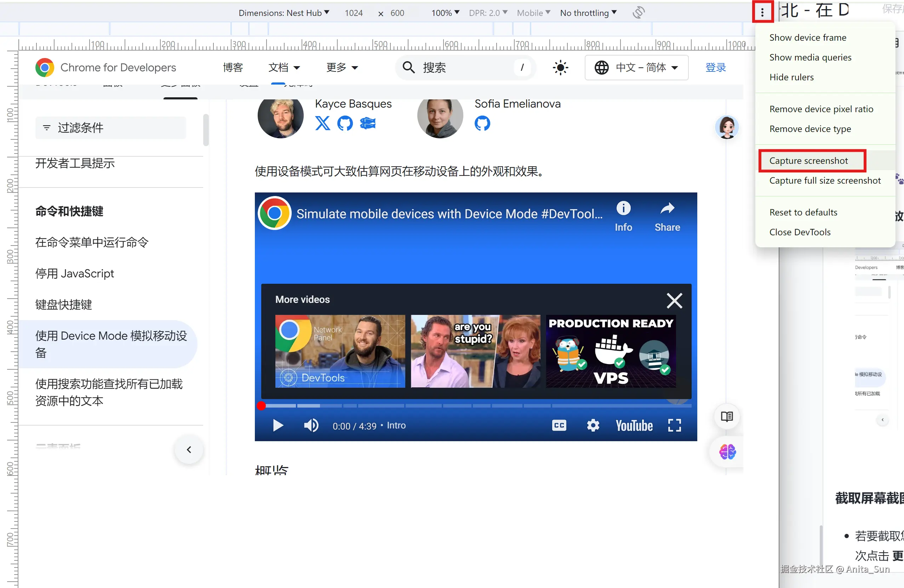Screen dimensions: 904x588
Task: Click Kayce Basques' X profile icon
Action: coord(322,123)
